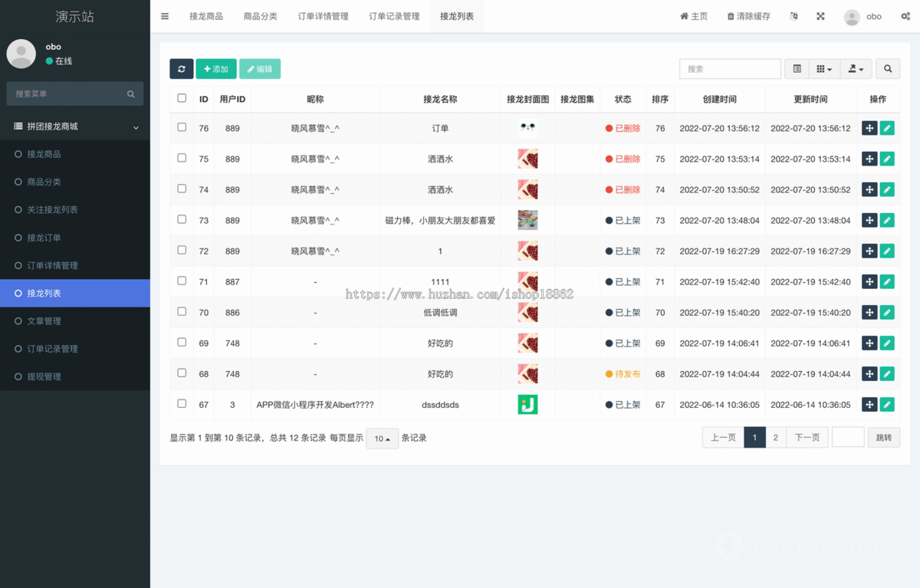Open the export dropdown
Viewport: 920px width, 588px height.
(x=856, y=68)
